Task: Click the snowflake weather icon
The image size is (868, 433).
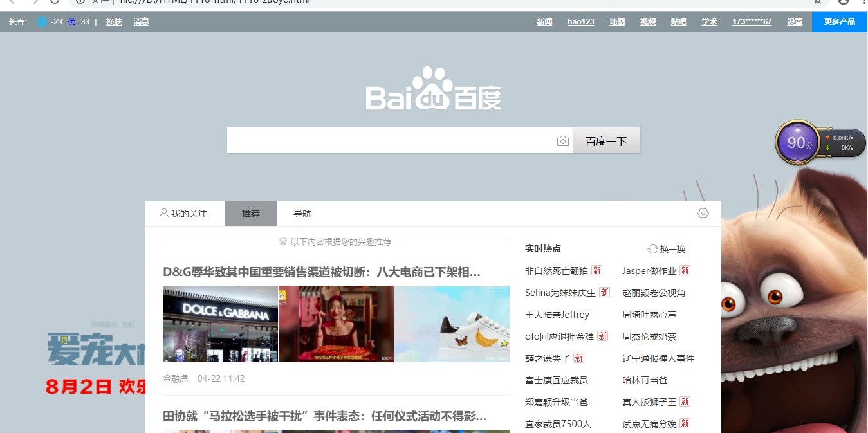Action: pos(41,22)
